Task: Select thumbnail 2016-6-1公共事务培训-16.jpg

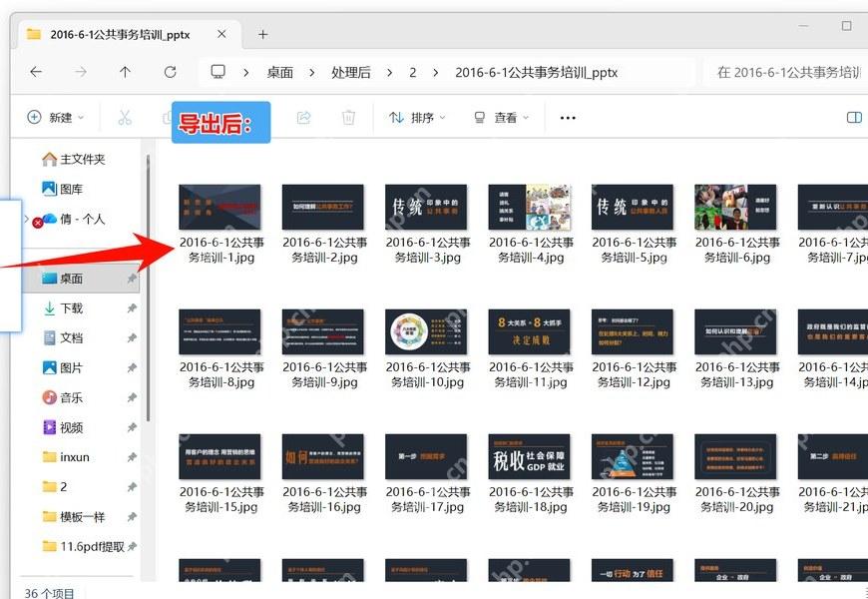Action: point(322,456)
